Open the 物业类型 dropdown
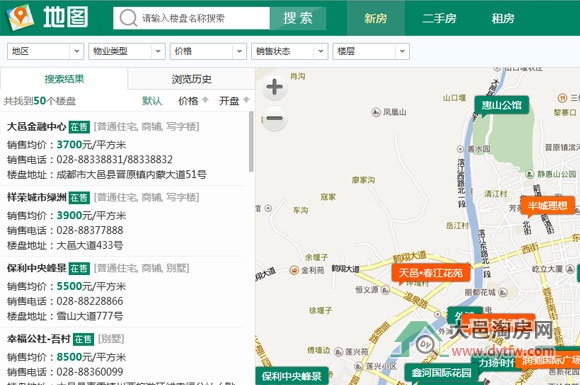This screenshot has height=385, width=580. 127,51
